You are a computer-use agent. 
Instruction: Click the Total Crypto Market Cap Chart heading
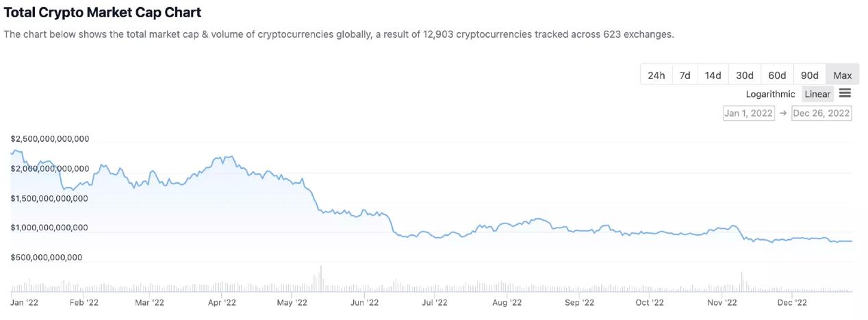coord(103,12)
